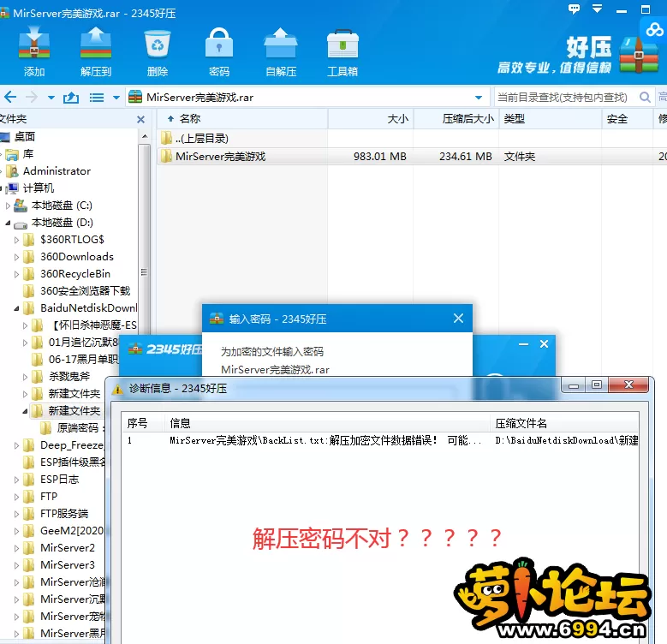Click the back navigation arrow
The image size is (667, 644).
point(10,98)
